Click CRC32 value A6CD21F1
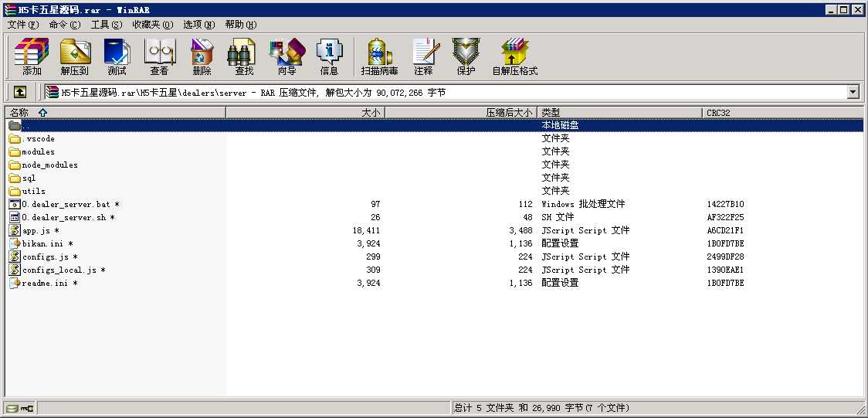 pyautogui.click(x=725, y=231)
